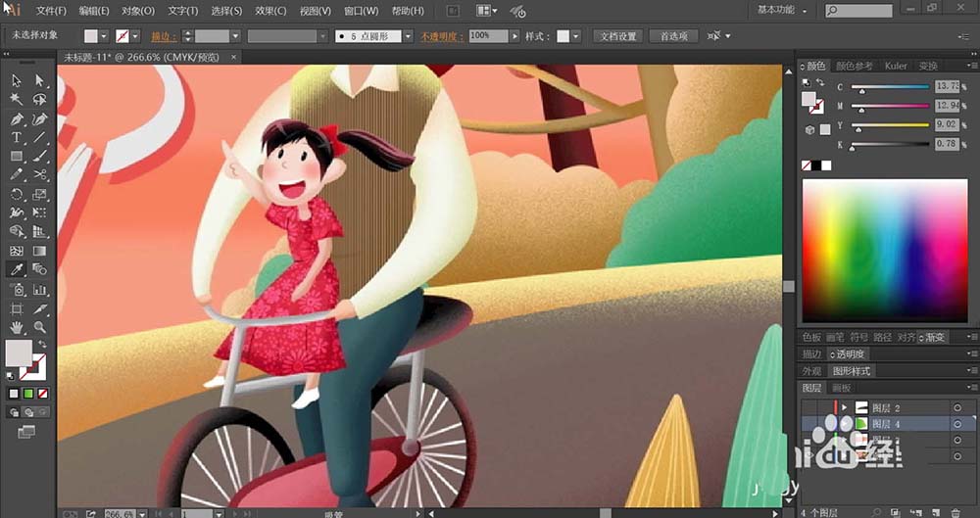
Task: Select the Shape Builder tool
Action: coord(17,231)
